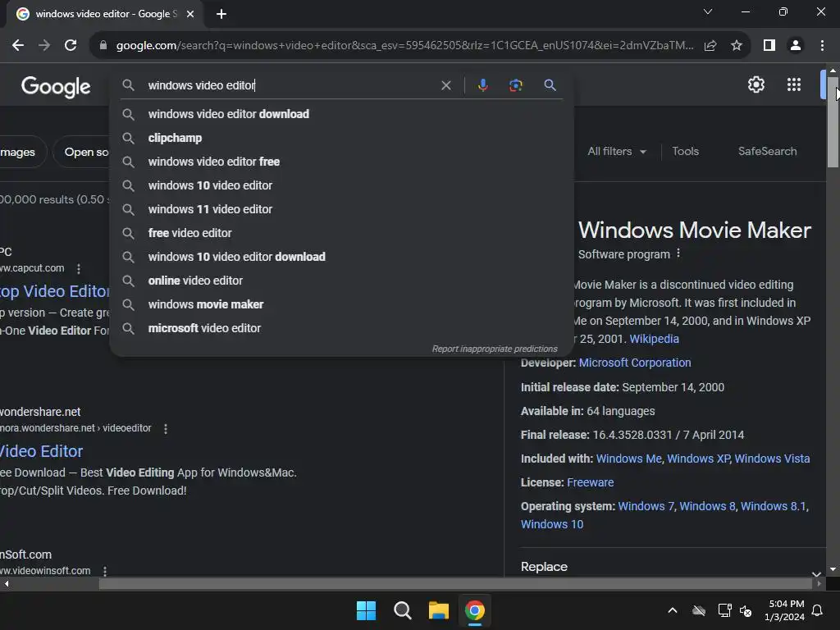Open SafeSearch settings
Image resolution: width=840 pixels, height=630 pixels.
click(x=767, y=152)
